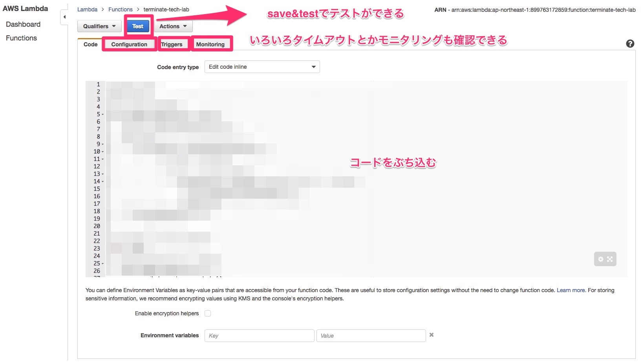Show the Monitoring tab

point(210,44)
